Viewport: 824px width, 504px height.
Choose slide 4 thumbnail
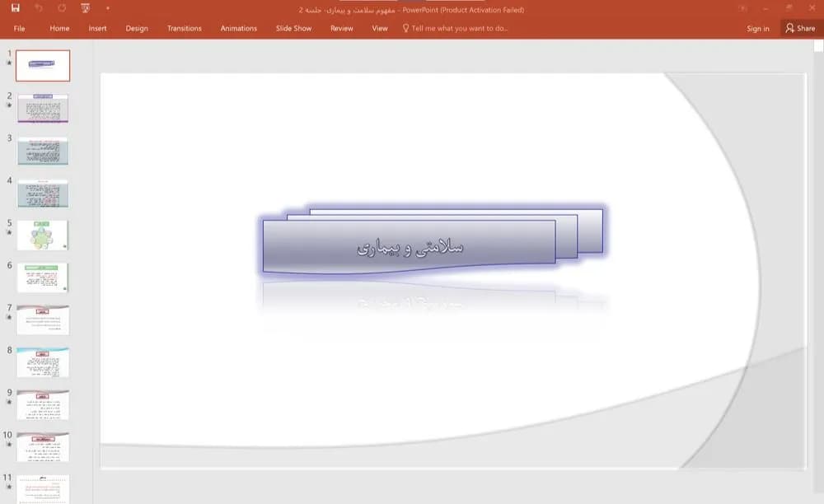[43, 193]
